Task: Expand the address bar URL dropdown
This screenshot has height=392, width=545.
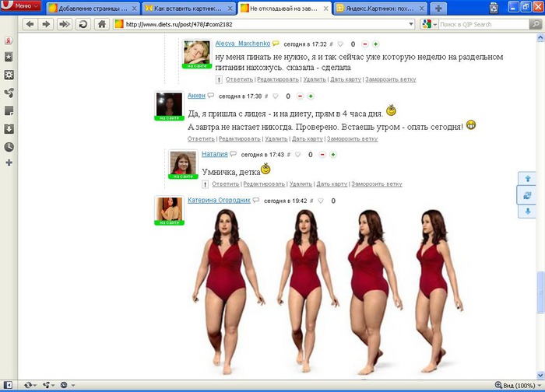Action: click(x=411, y=24)
